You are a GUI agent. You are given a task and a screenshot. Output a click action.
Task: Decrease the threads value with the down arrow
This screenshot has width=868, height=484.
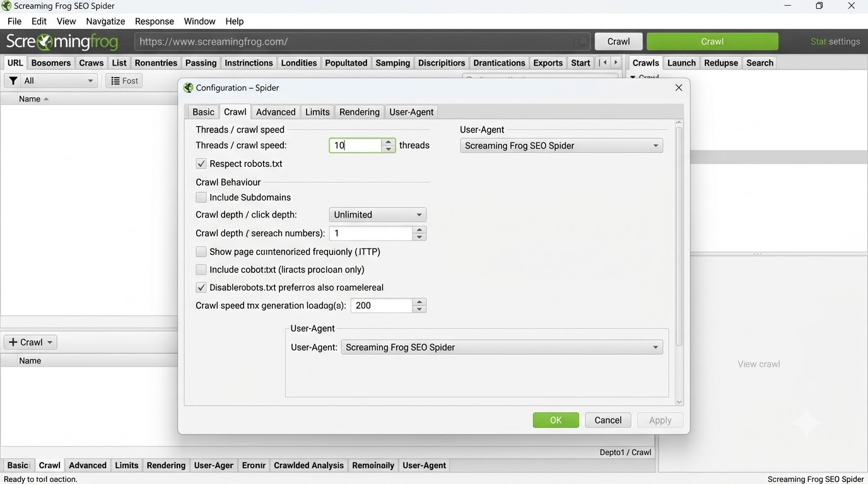pyautogui.click(x=389, y=149)
